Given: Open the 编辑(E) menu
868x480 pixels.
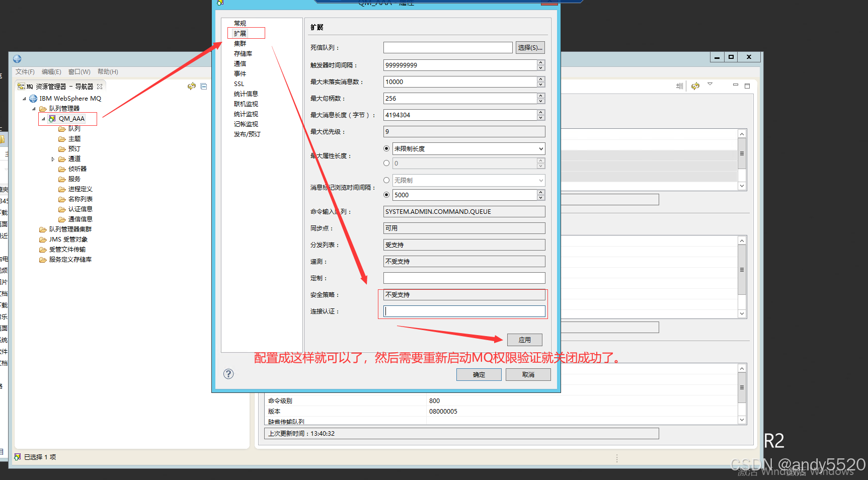Looking at the screenshot, I should click(51, 72).
